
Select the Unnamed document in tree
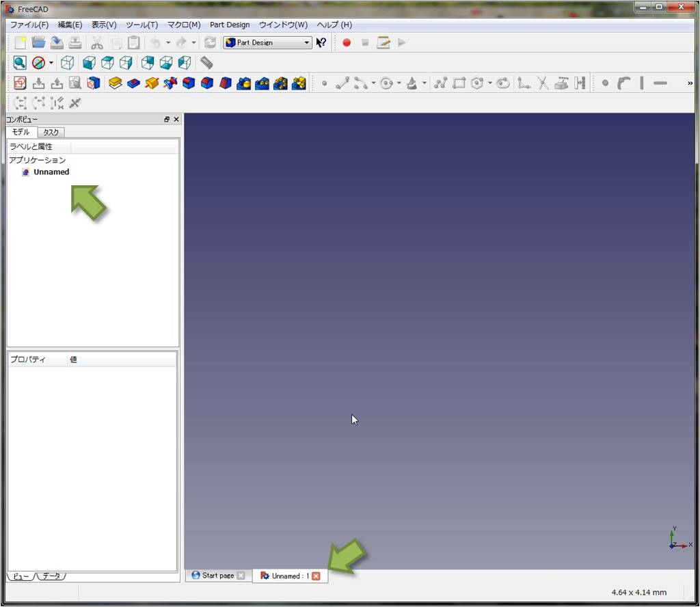pyautogui.click(x=51, y=172)
